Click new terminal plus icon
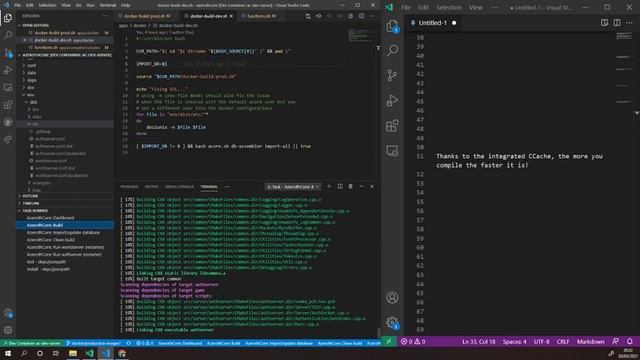The image size is (640, 360). coord(329,187)
